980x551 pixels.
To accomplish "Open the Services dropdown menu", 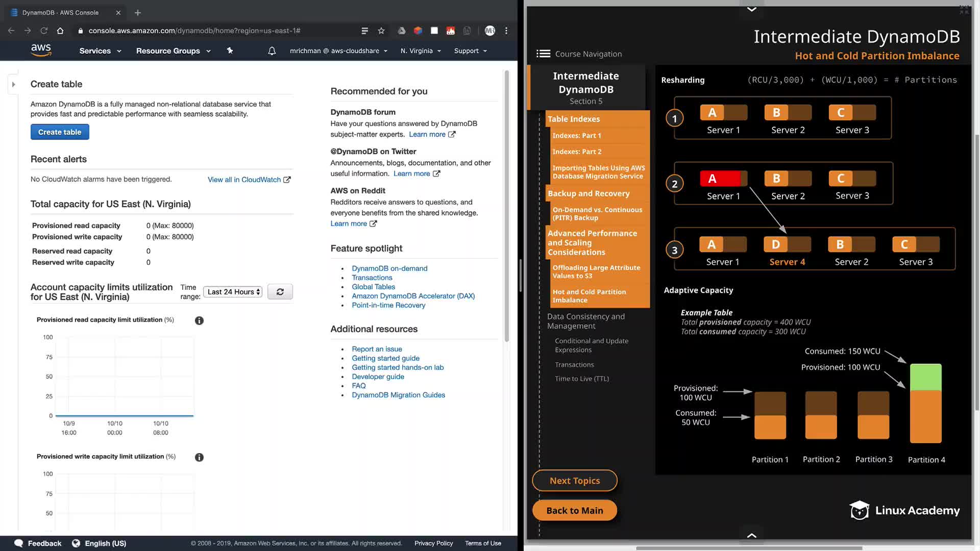I will tap(100, 51).
